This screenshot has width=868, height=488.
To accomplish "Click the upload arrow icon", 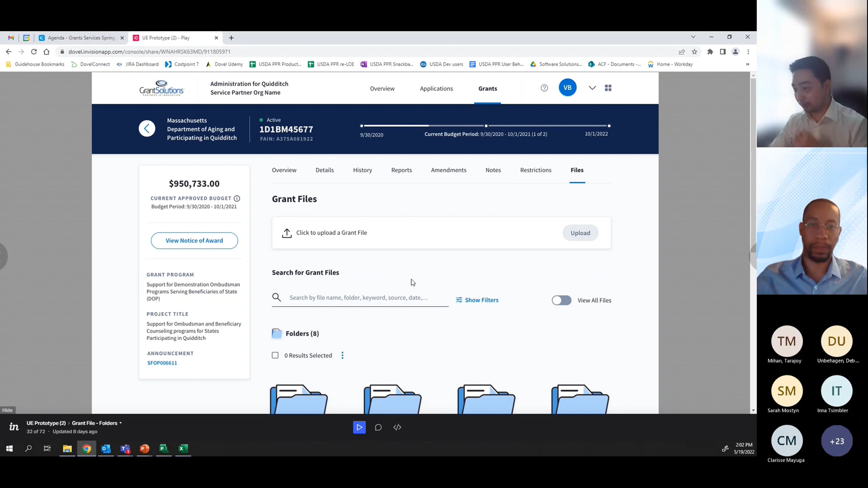I will point(287,233).
